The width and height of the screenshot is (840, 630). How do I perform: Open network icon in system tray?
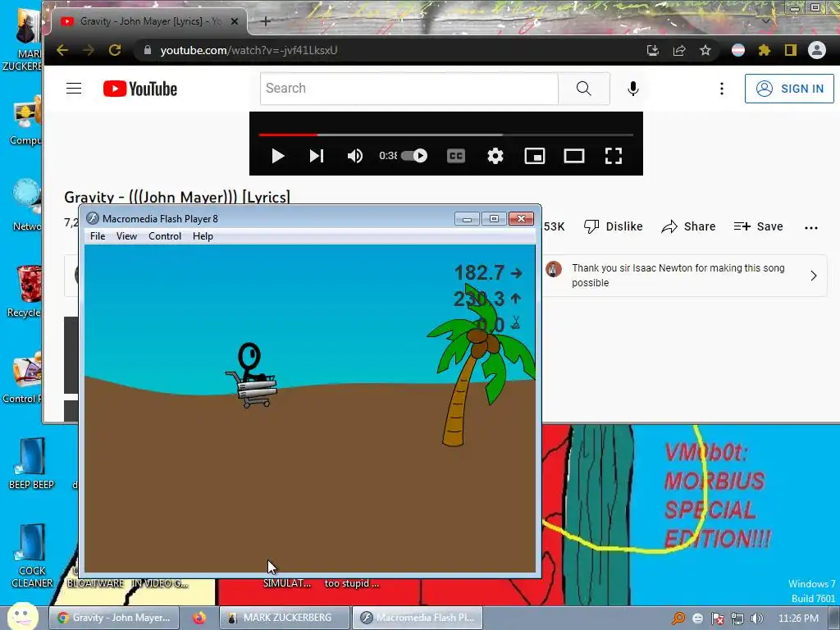point(737,619)
